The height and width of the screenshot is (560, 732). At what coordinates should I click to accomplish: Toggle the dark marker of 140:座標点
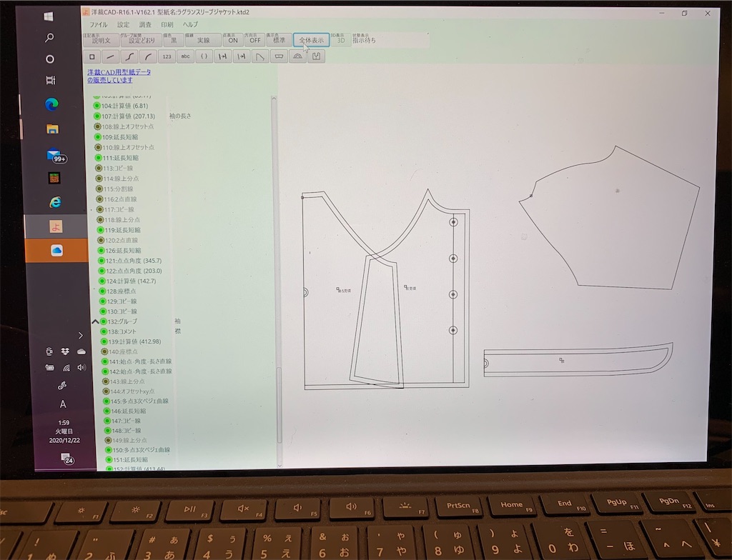pyautogui.click(x=104, y=352)
